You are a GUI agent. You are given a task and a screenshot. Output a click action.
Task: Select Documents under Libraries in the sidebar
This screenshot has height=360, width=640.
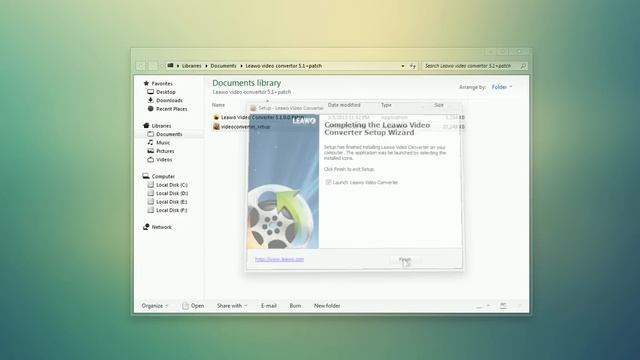[169, 134]
